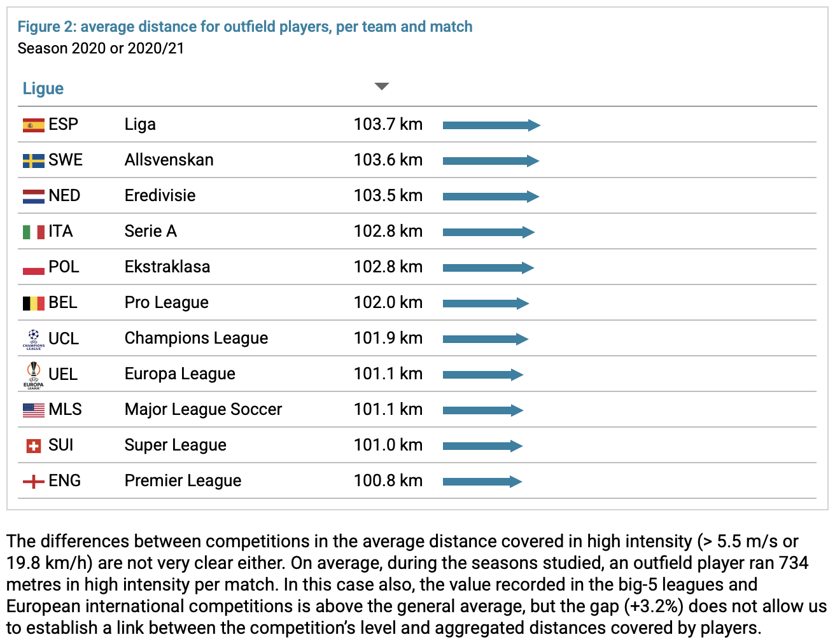The width and height of the screenshot is (835, 644).
Task: Click the Champions League logo icon
Action: pos(33,339)
